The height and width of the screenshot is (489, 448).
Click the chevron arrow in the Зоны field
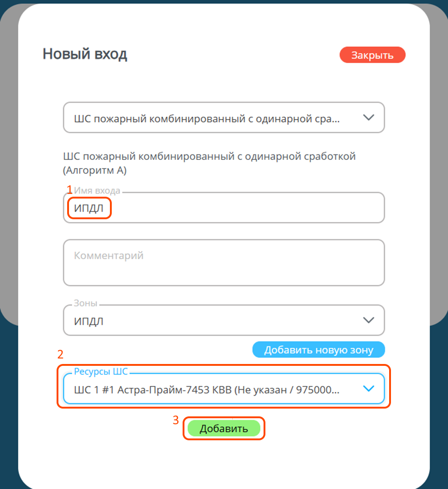coord(368,320)
